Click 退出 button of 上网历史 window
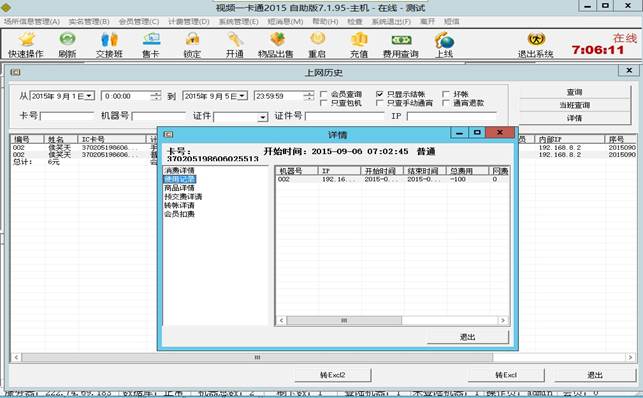The height and width of the screenshot is (398, 643). click(595, 375)
